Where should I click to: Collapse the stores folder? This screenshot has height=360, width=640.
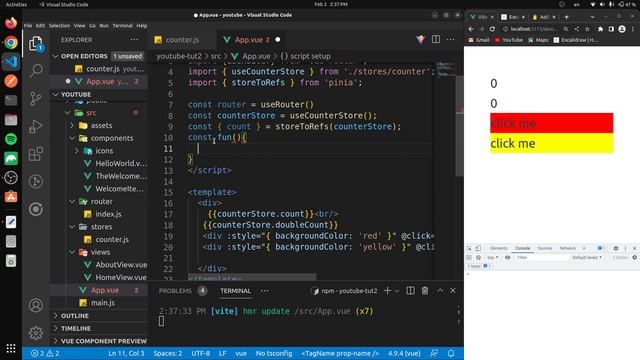[72, 227]
